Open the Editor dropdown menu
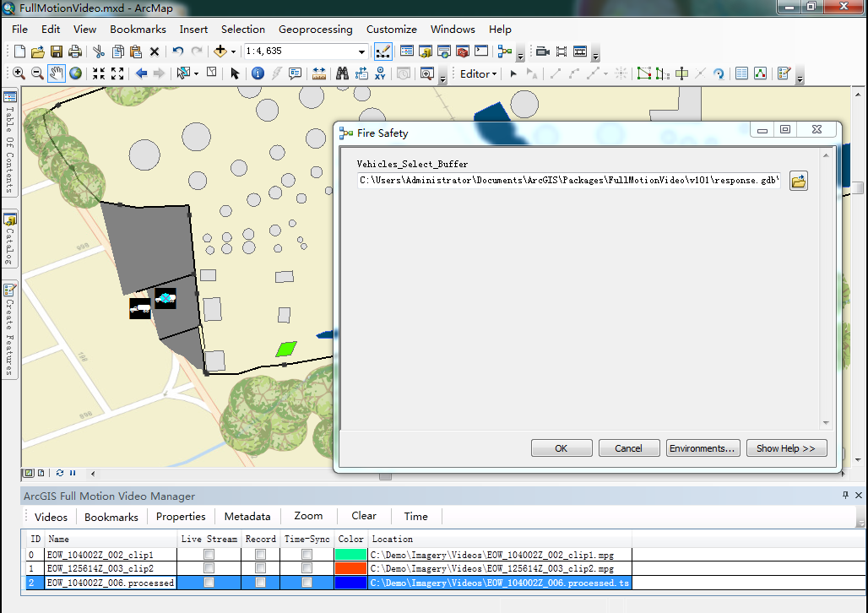The height and width of the screenshot is (613, 868). [x=478, y=73]
